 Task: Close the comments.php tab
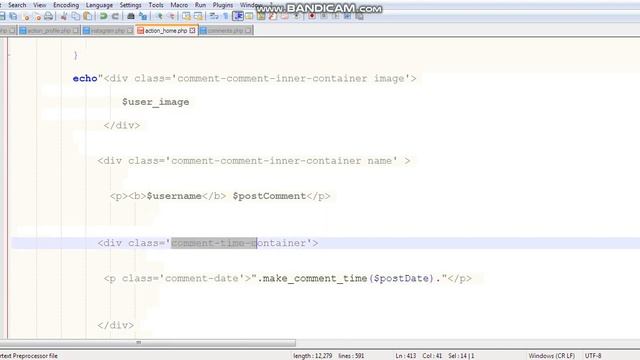[x=248, y=31]
